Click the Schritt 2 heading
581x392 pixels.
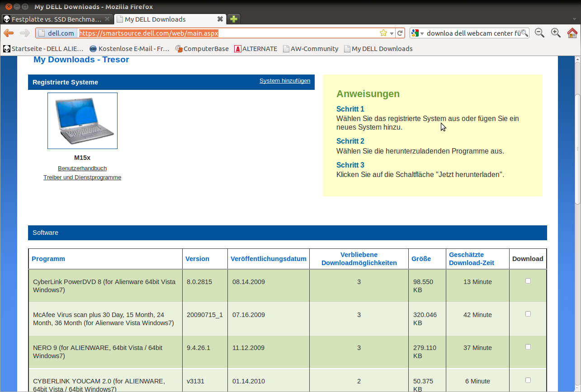click(x=350, y=141)
